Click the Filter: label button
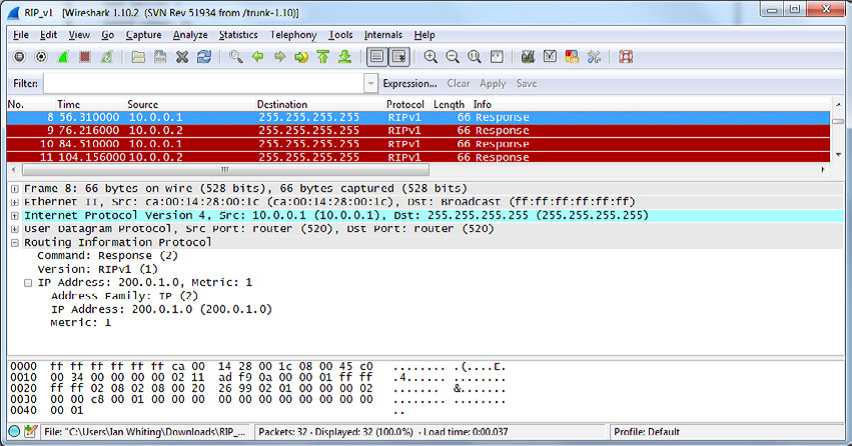852x446 pixels. (25, 83)
